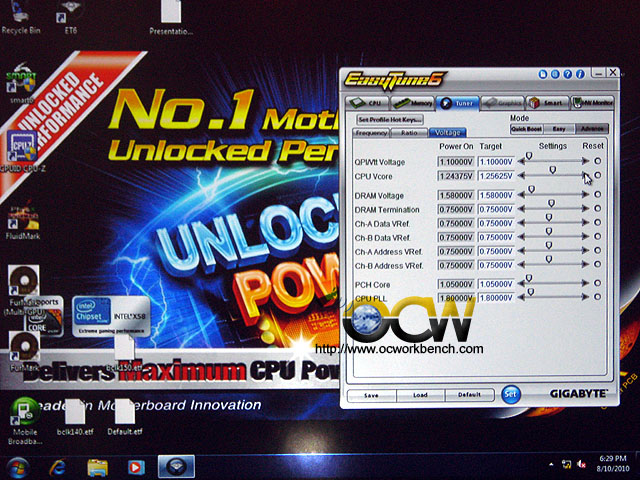640x480 pixels.
Task: Reset Ch-B Address VRef with its radio button
Action: point(598,264)
